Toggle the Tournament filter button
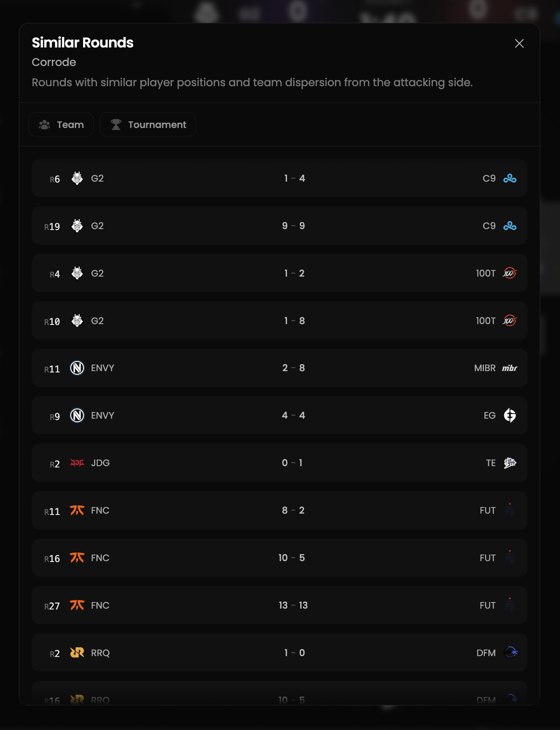 148,124
